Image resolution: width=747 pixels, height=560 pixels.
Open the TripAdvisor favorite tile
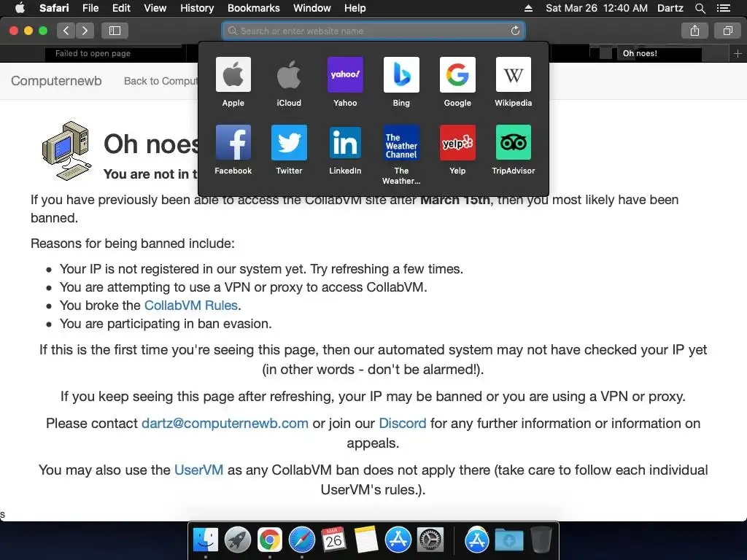coord(513,142)
